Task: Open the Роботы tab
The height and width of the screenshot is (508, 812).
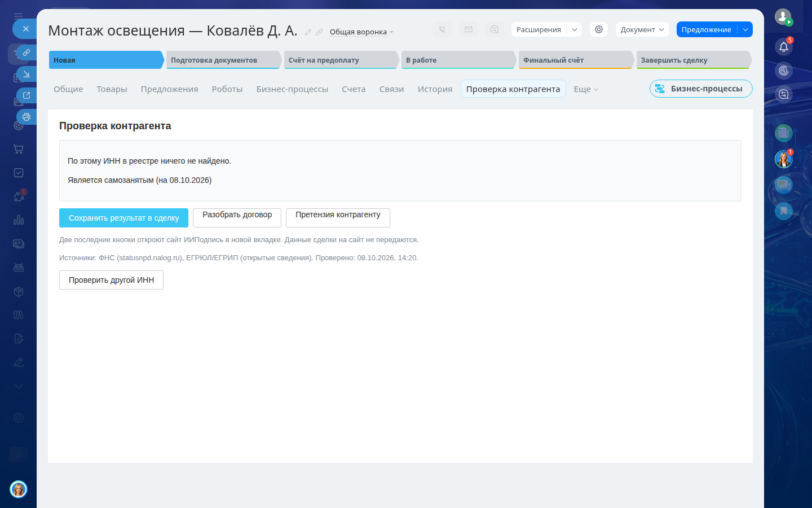Action: tap(227, 89)
